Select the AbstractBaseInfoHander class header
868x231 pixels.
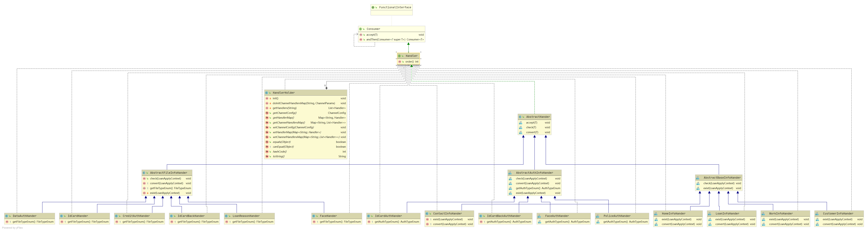pyautogui.click(x=722, y=178)
